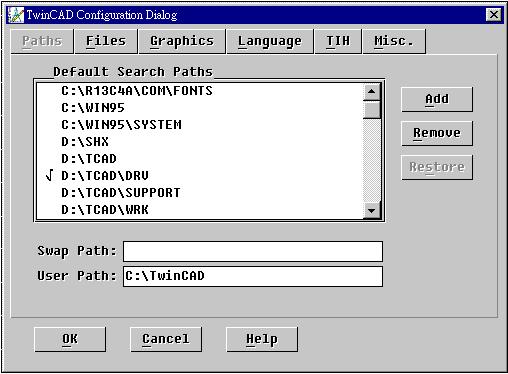Select the Paths tab
Viewport: 508px width, 374px height.
coord(42,41)
